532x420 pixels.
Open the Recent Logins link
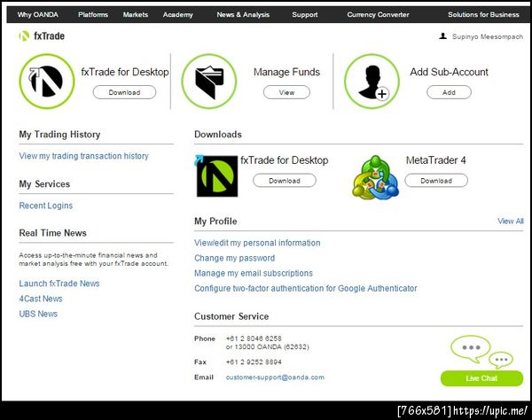46,206
